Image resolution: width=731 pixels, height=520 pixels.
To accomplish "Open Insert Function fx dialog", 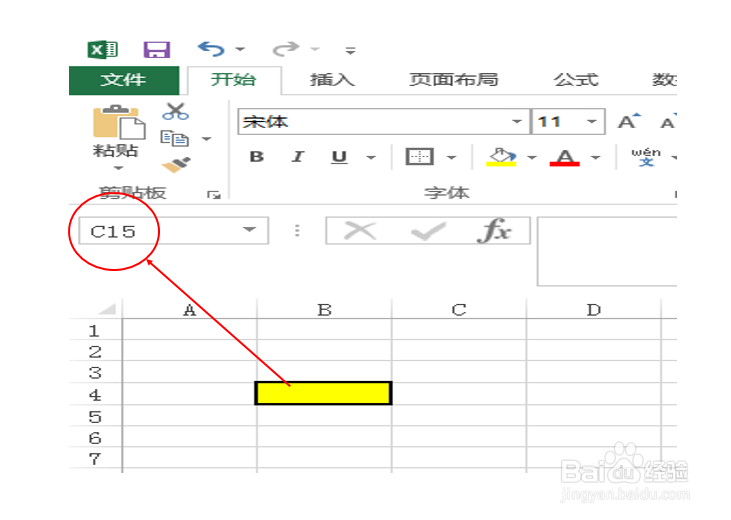I will [494, 230].
